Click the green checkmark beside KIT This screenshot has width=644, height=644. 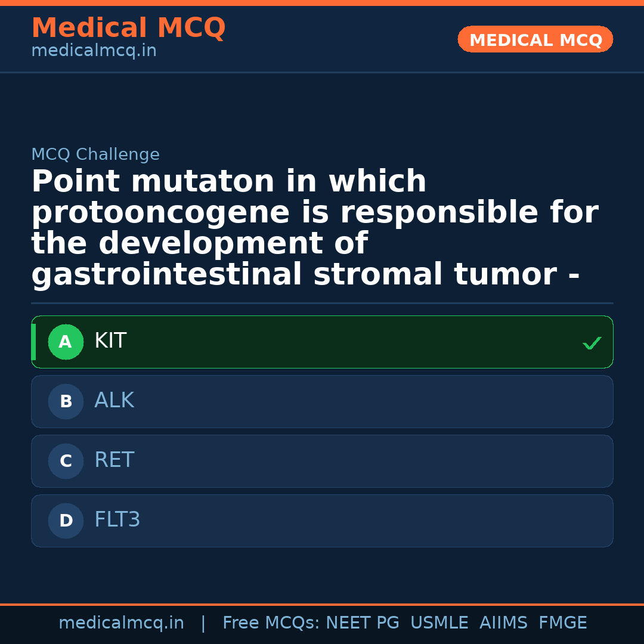coord(592,343)
